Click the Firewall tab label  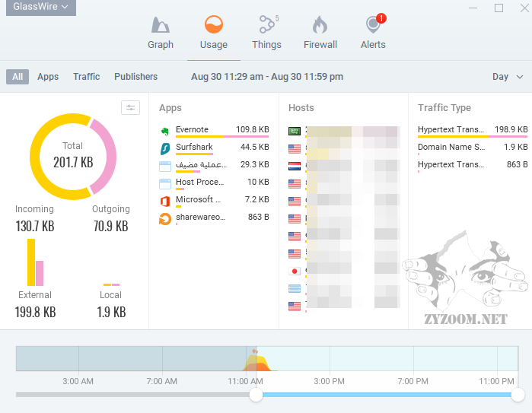point(320,45)
